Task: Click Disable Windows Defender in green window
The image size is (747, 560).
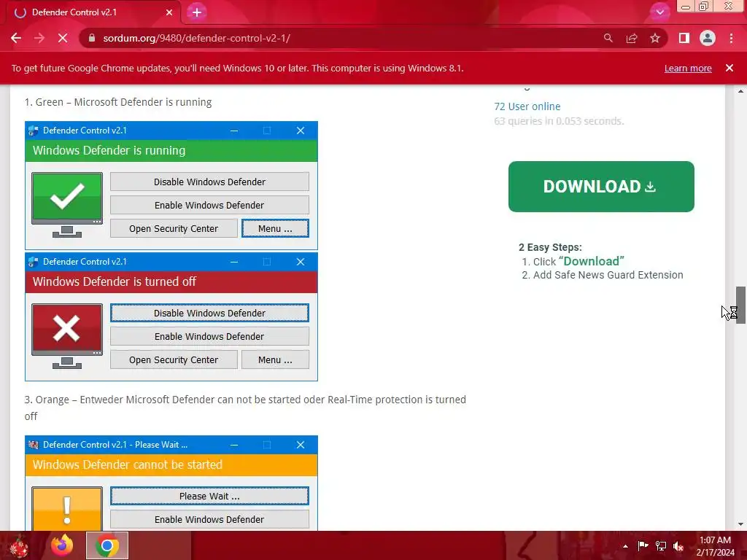Action: [x=209, y=182]
